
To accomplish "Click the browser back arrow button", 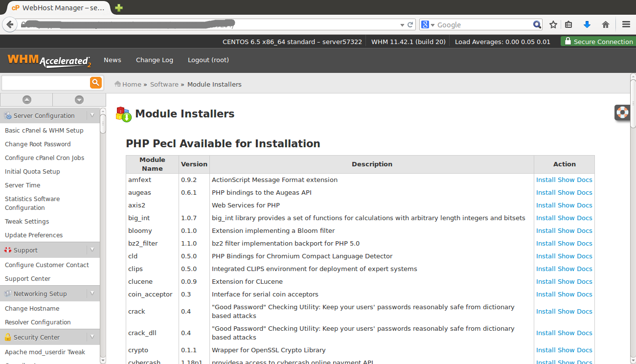I will 10,24.
